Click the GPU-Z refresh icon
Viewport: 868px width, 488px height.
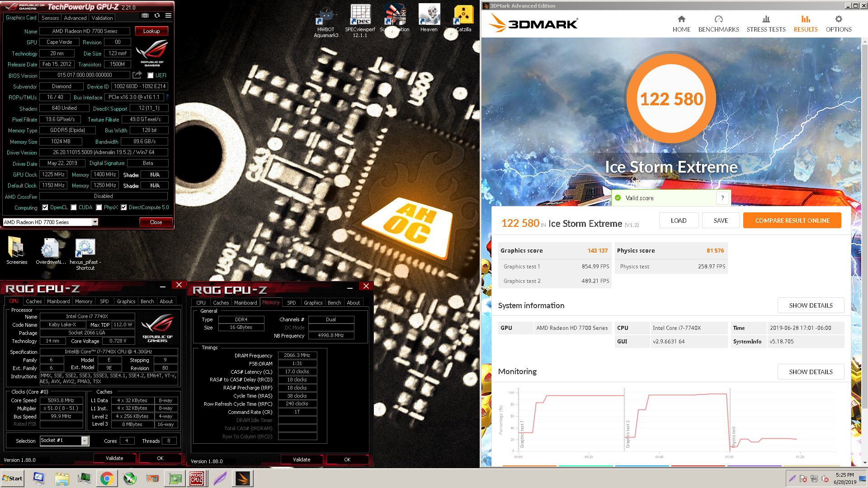[x=157, y=15]
